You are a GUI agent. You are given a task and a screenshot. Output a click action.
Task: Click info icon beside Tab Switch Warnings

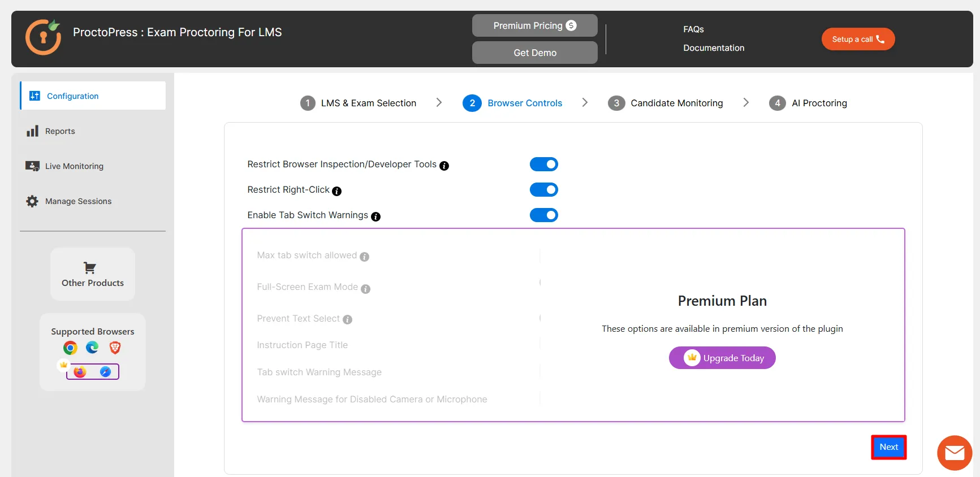[x=376, y=216]
